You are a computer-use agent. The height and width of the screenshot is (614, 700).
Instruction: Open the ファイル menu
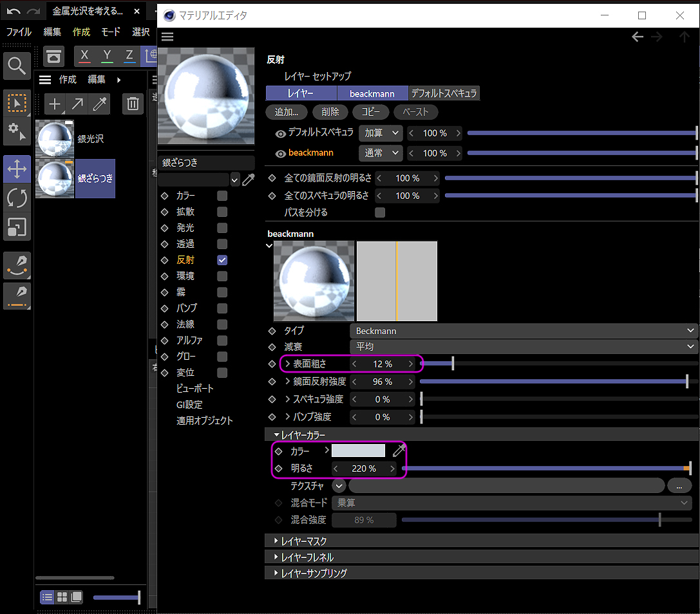pyautogui.click(x=19, y=32)
